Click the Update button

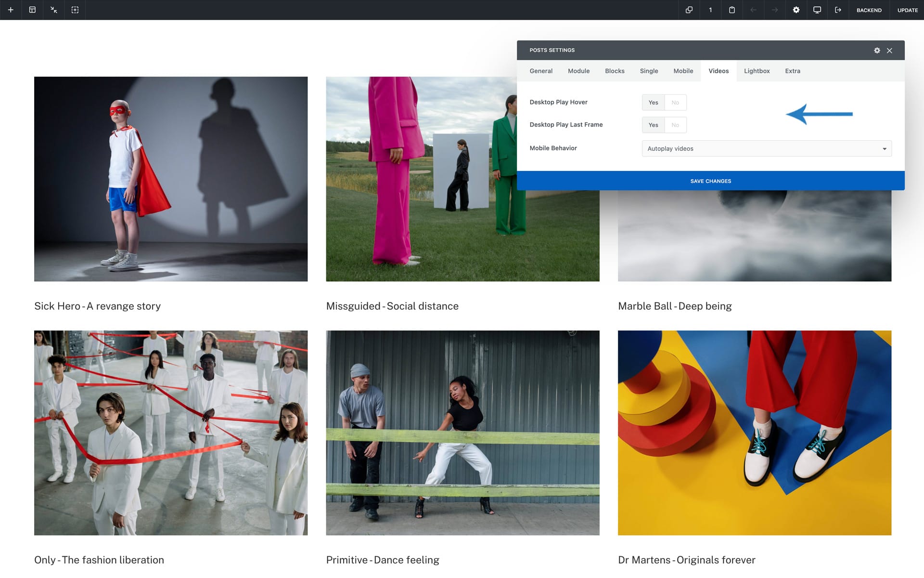point(907,10)
